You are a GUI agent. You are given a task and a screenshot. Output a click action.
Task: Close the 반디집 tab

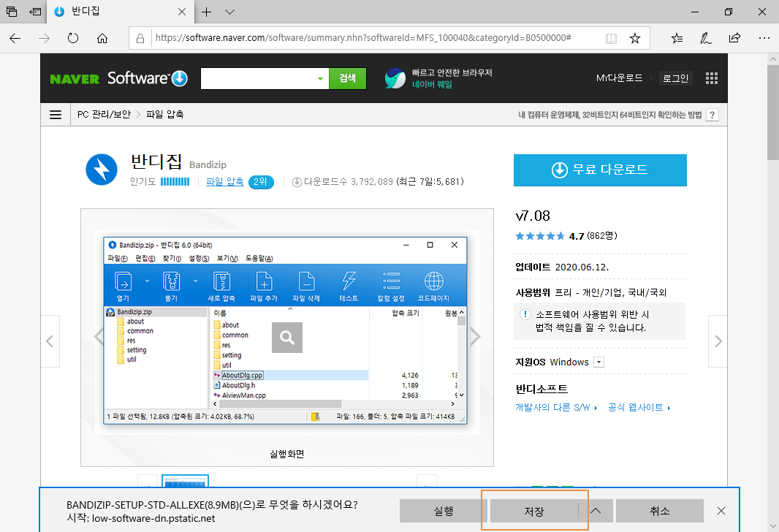[182, 12]
